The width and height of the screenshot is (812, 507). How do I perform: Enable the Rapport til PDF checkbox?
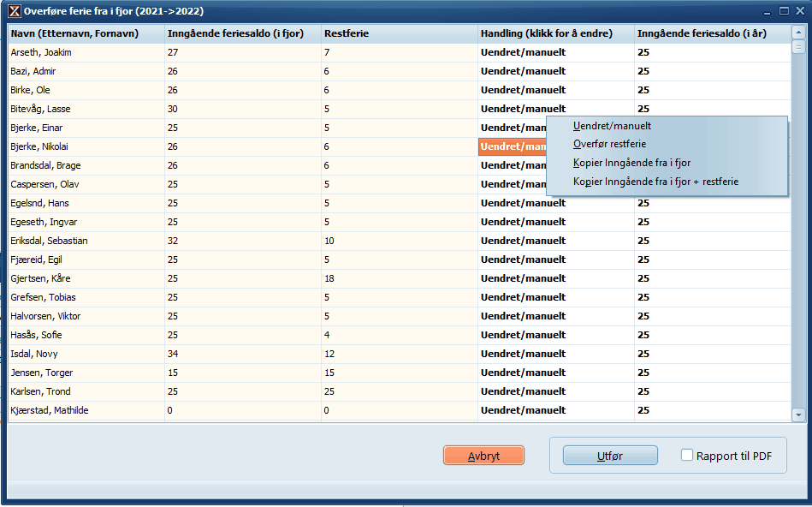[x=687, y=456]
